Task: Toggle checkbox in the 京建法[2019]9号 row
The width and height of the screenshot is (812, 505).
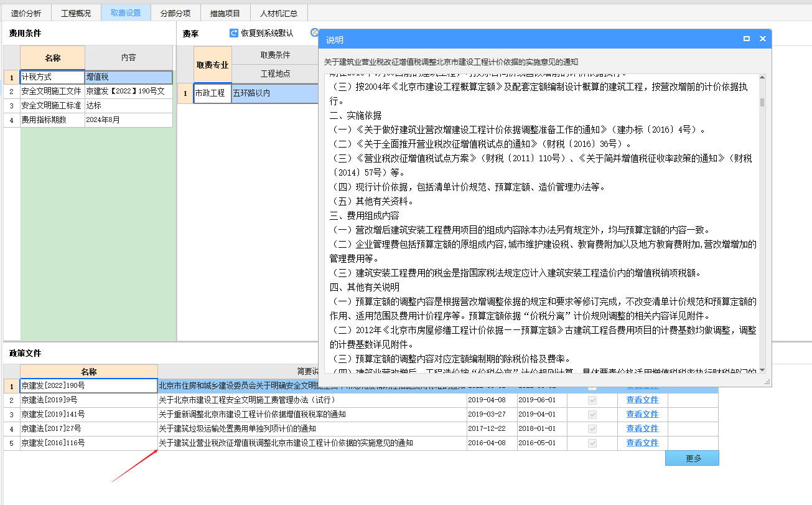Action: (592, 400)
